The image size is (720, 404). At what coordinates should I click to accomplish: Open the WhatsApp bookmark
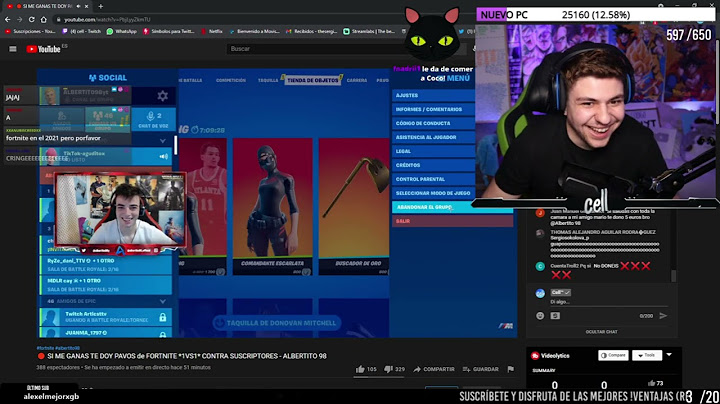click(122, 31)
